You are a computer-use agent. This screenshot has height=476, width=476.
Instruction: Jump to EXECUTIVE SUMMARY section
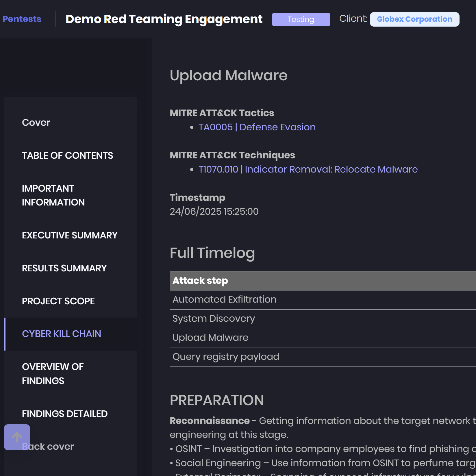pos(71,235)
